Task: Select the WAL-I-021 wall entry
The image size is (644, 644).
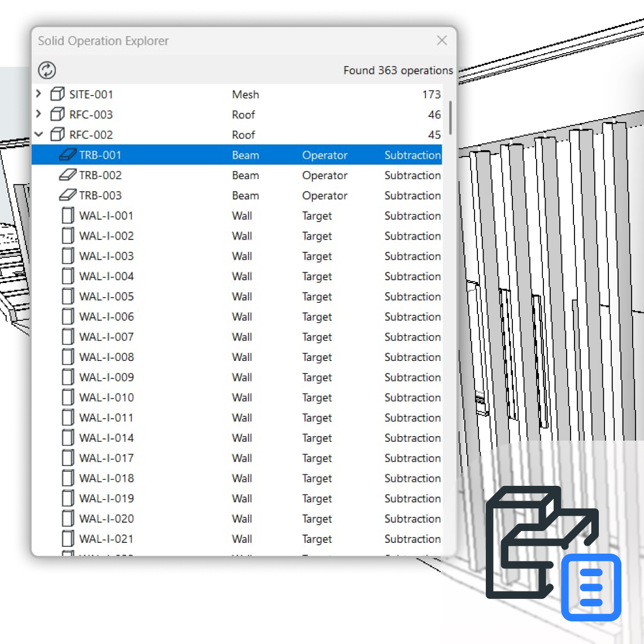Action: point(106,539)
